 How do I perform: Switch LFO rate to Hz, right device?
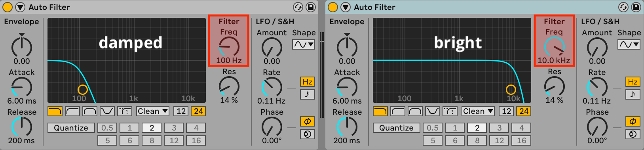point(633,82)
